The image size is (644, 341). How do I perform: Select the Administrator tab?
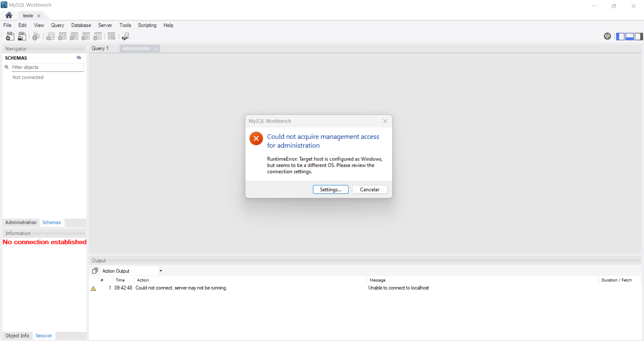tap(136, 48)
